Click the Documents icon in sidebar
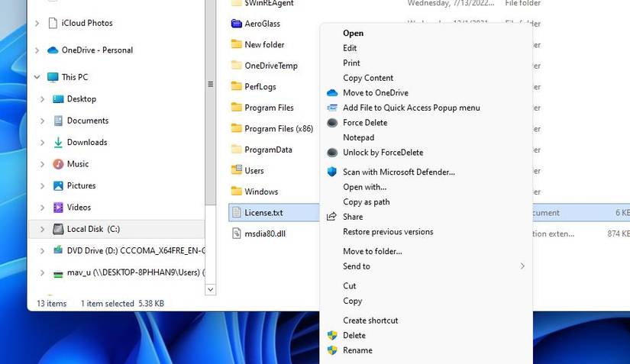 (x=58, y=121)
